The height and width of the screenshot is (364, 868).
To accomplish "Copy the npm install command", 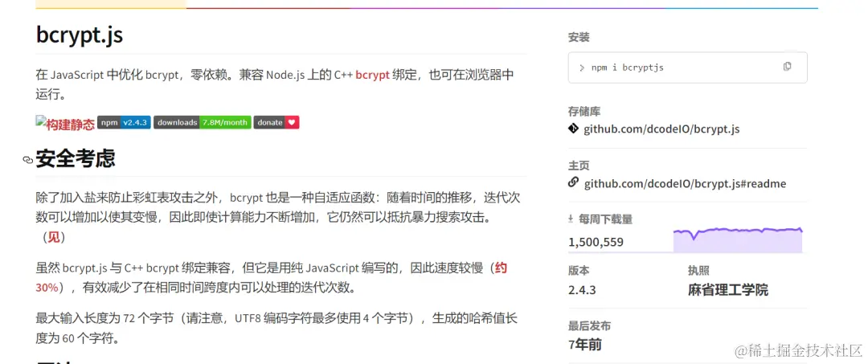I will 787,67.
